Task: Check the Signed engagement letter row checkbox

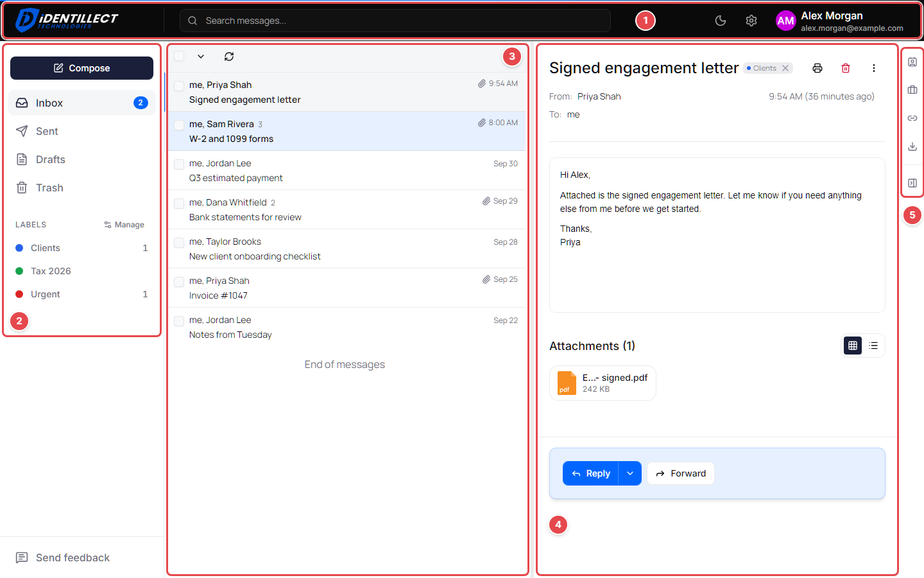Action: (179, 85)
